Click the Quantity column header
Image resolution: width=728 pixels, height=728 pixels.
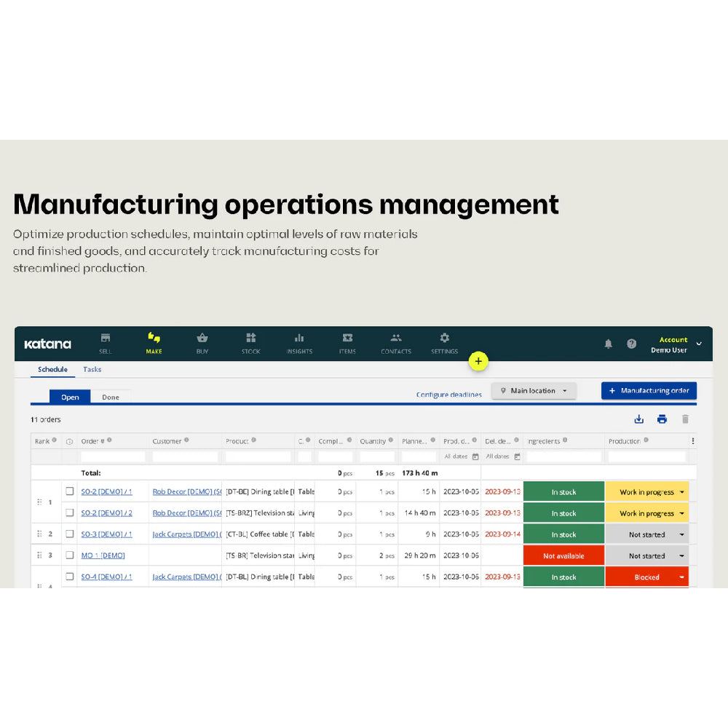click(x=373, y=441)
